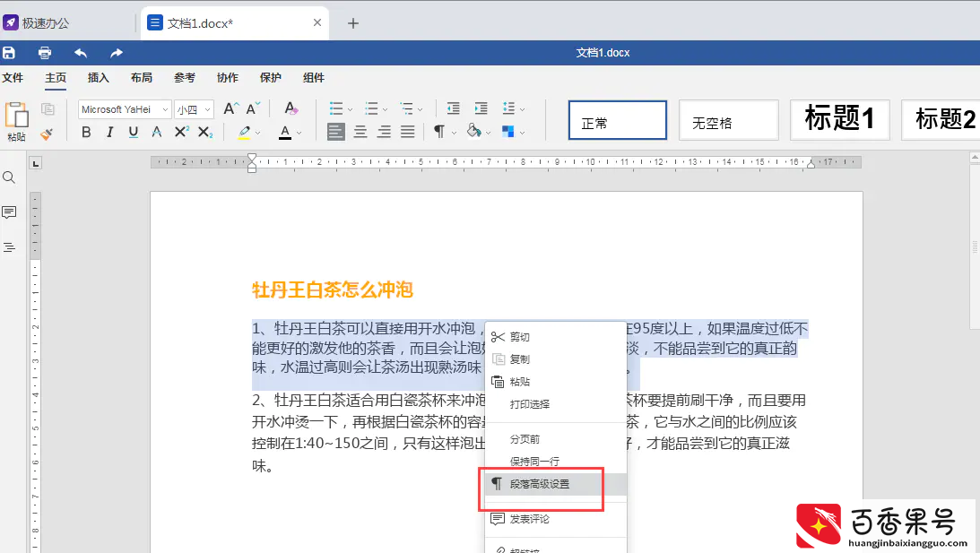Decrease font size with the A-down icon
Image resolution: width=980 pixels, height=553 pixels.
pyautogui.click(x=253, y=108)
